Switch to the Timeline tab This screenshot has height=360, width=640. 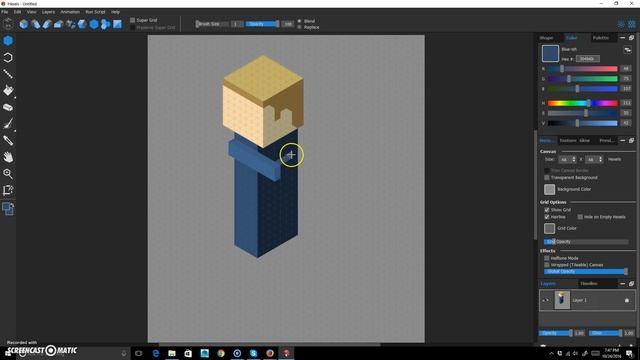[x=589, y=284]
